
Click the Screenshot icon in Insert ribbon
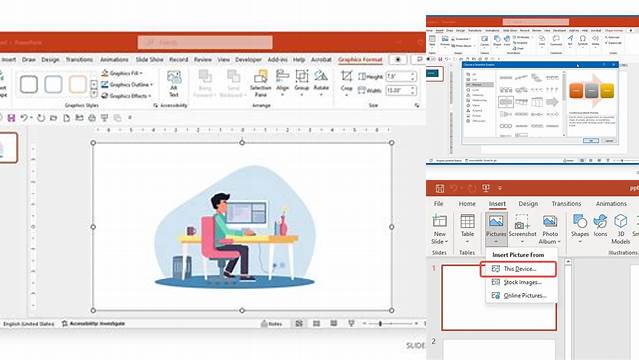522,222
